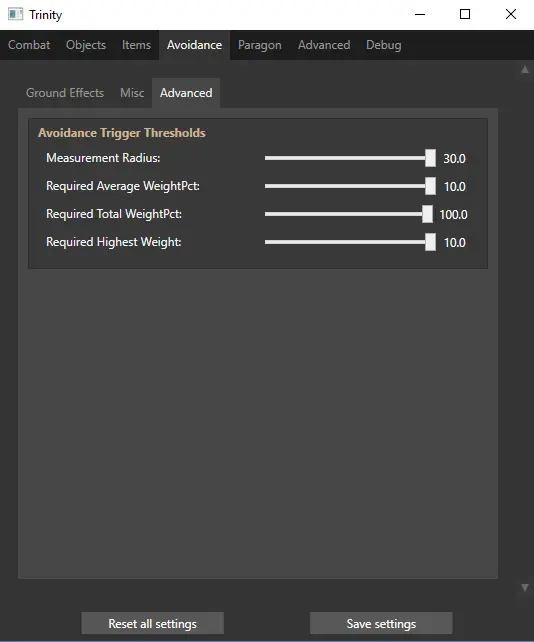Click the Measurement Radius slider handle
534x642 pixels.
(430, 158)
